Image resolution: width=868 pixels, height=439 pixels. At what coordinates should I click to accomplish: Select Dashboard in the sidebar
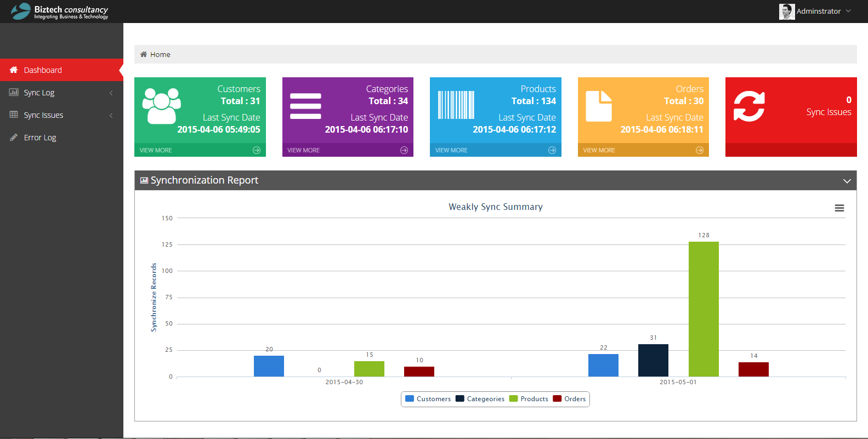pos(61,70)
